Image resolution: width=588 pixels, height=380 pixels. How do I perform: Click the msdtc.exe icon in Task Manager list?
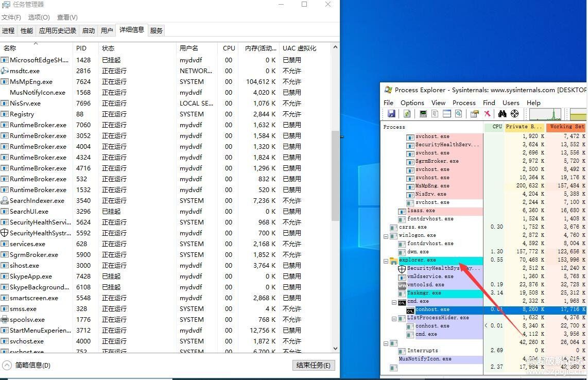5,71
